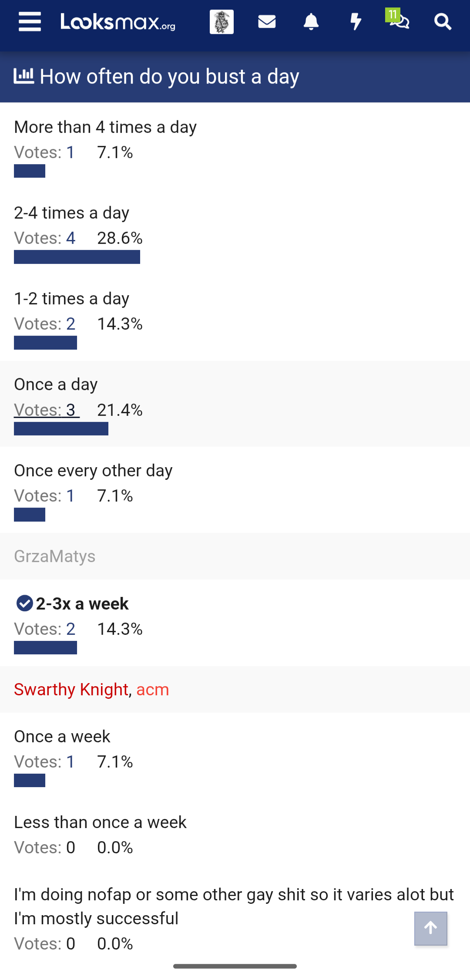This screenshot has width=470, height=980.
Task: Open the magnifying glass search icon
Action: (443, 21)
